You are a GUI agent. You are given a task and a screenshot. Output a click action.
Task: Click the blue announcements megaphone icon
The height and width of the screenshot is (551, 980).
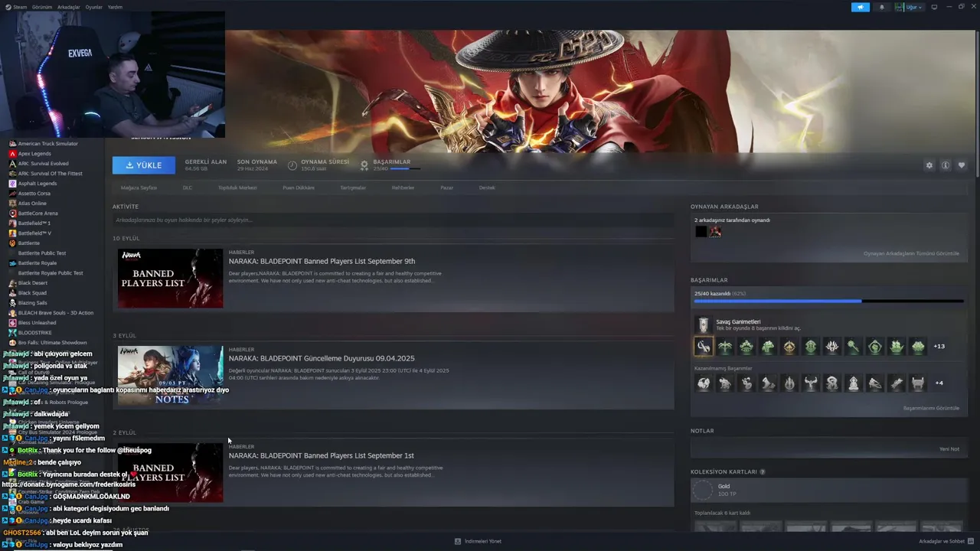pos(860,7)
